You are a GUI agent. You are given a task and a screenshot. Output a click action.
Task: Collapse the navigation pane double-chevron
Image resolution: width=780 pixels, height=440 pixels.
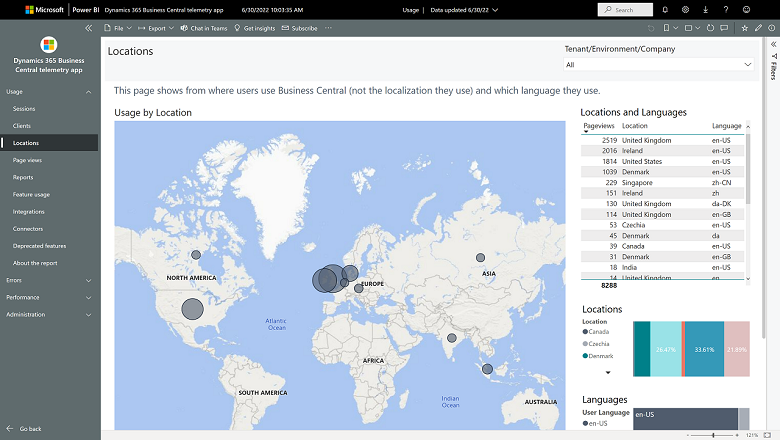click(89, 28)
